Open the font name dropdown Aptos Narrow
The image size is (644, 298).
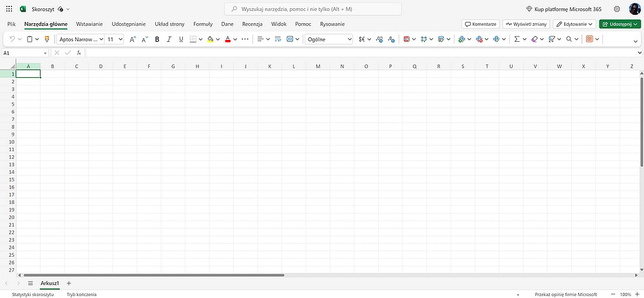tap(80, 39)
